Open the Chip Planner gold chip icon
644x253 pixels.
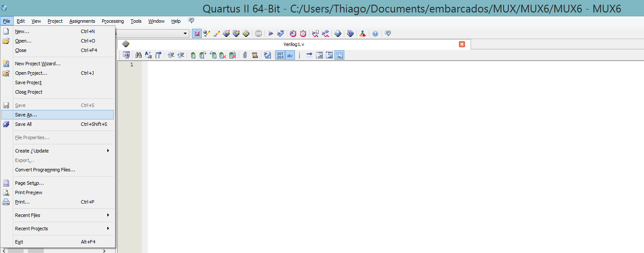coord(246,34)
